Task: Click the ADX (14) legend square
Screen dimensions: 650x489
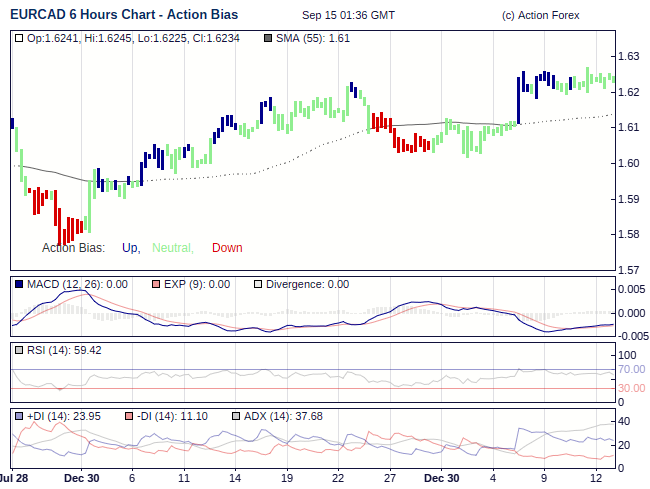Action: pyautogui.click(x=236, y=415)
